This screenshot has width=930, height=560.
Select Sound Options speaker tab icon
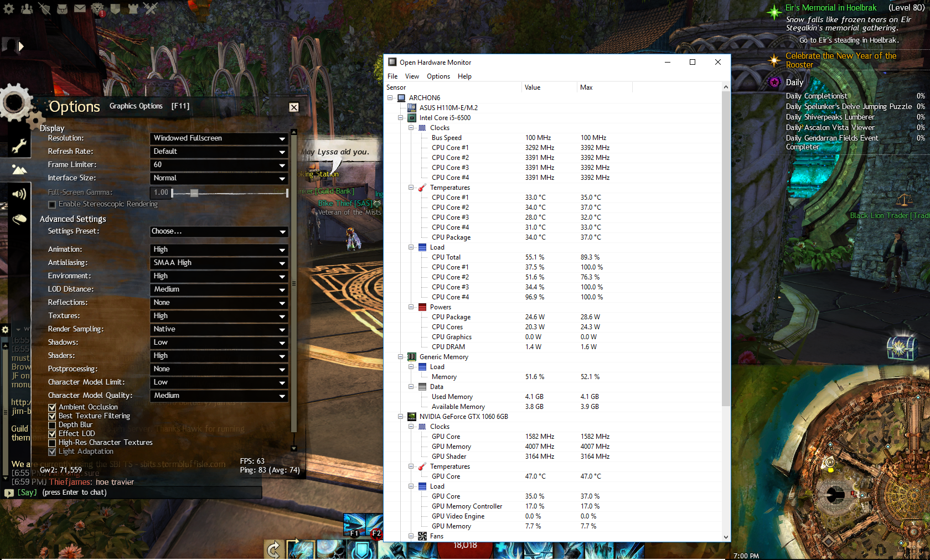19,194
